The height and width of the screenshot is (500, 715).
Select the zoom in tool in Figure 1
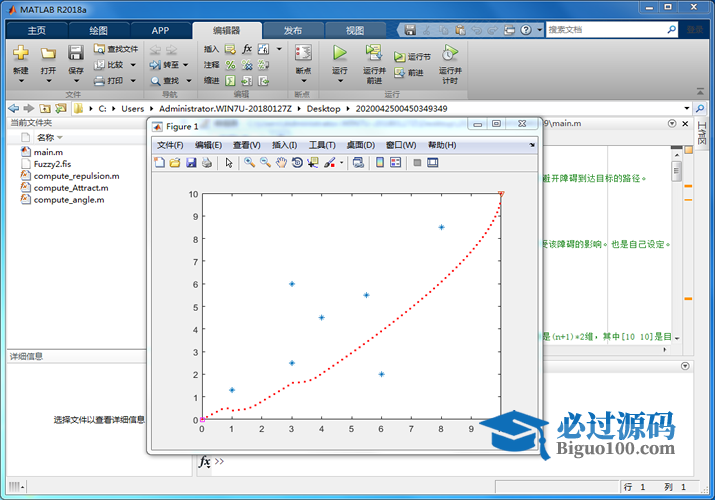point(249,162)
